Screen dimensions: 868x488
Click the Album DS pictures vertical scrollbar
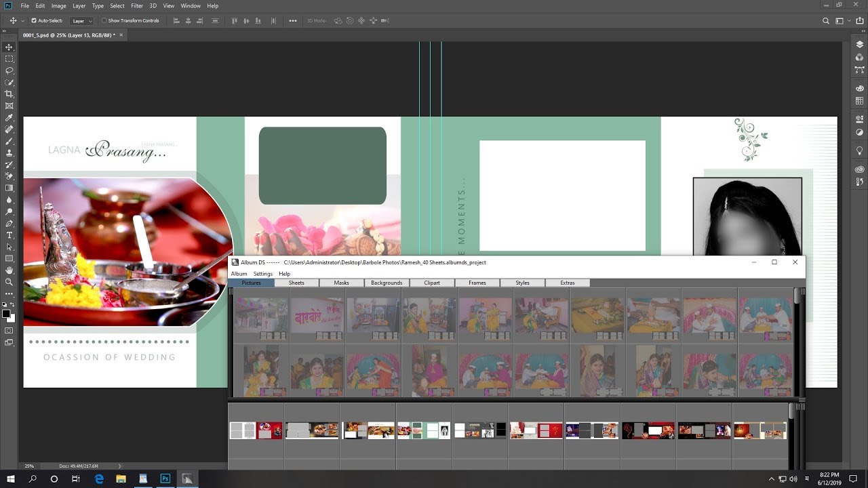[796, 342]
